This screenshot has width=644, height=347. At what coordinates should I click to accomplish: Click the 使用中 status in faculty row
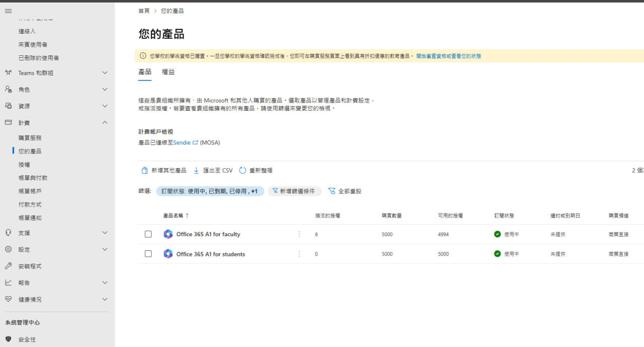[x=512, y=234]
